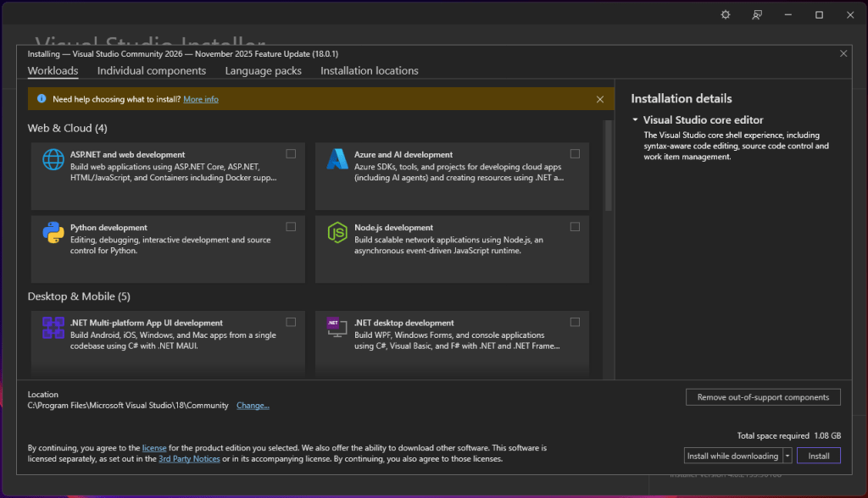Image resolution: width=868 pixels, height=498 pixels.
Task: Click the ASP.NET globe icon
Action: (x=53, y=160)
